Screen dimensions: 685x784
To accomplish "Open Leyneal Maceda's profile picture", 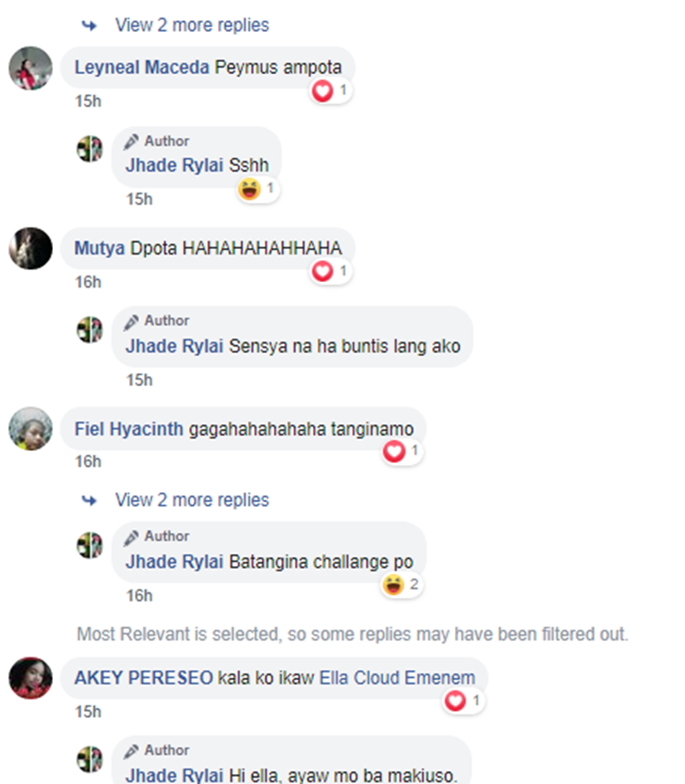I will tap(30, 68).
